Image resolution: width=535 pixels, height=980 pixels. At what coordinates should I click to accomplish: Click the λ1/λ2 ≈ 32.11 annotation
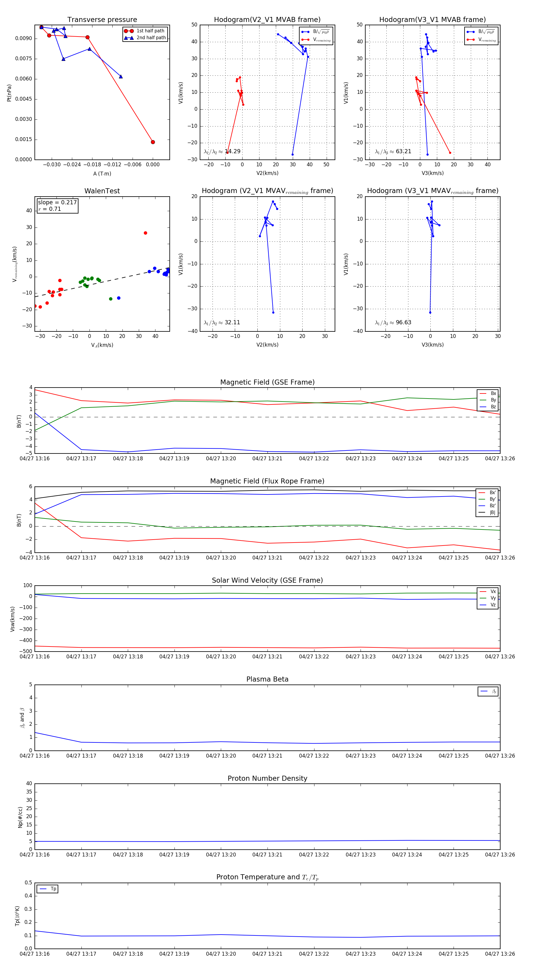click(222, 323)
